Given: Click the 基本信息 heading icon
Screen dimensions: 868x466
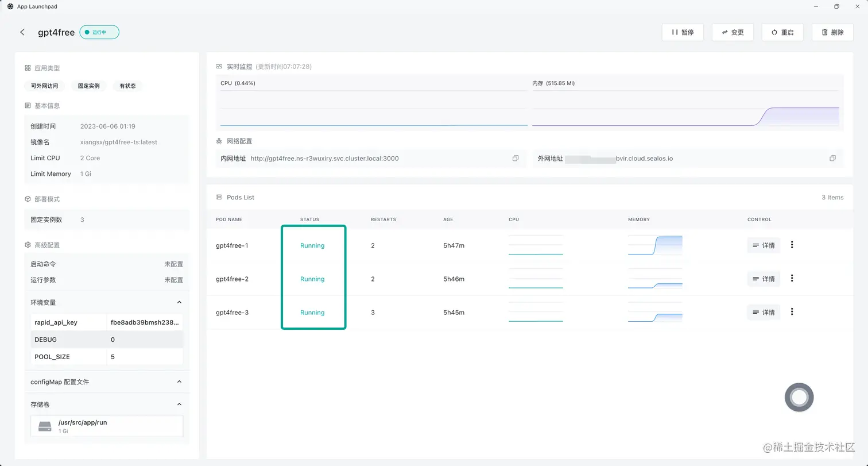Looking at the screenshot, I should 28,106.
